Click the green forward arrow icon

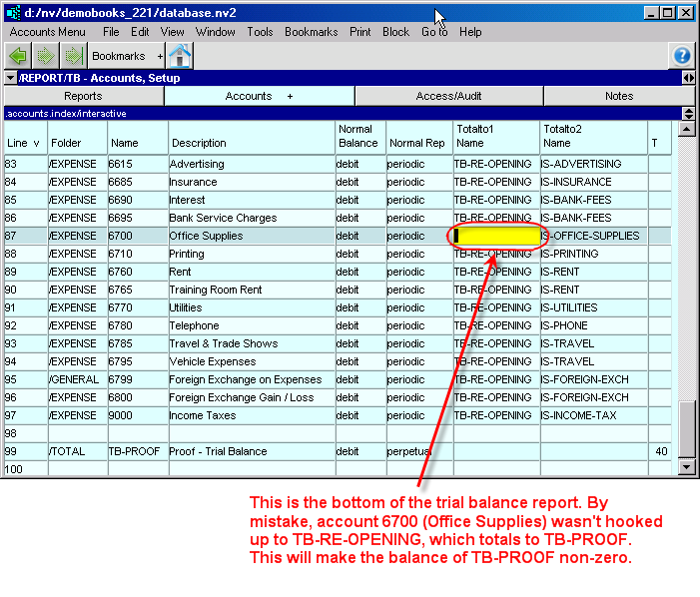46,56
